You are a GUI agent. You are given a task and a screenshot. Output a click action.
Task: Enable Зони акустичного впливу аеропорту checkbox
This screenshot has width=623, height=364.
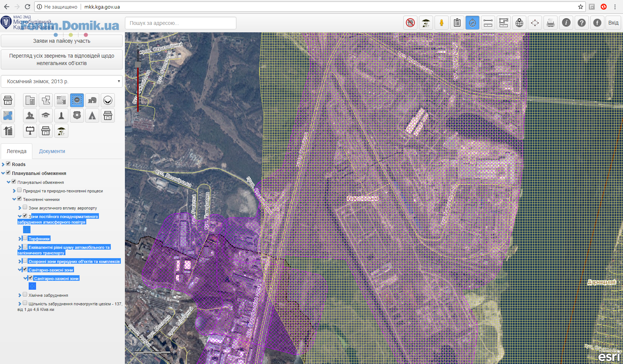point(25,207)
